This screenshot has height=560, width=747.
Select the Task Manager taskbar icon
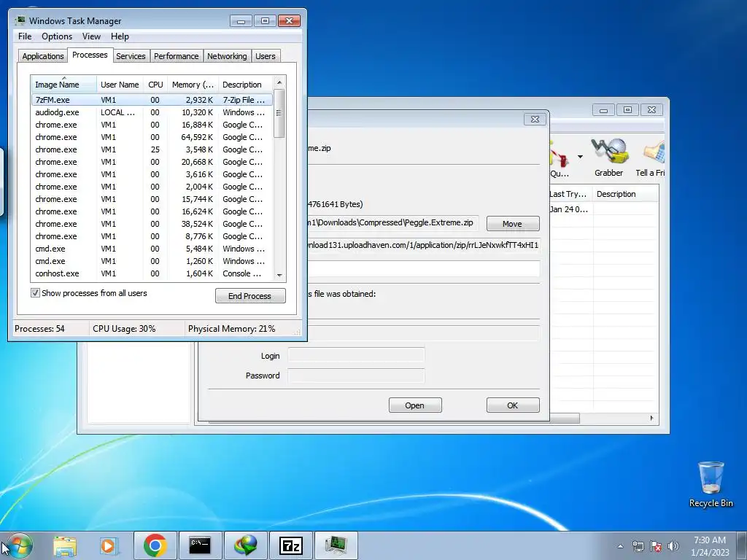click(336, 545)
